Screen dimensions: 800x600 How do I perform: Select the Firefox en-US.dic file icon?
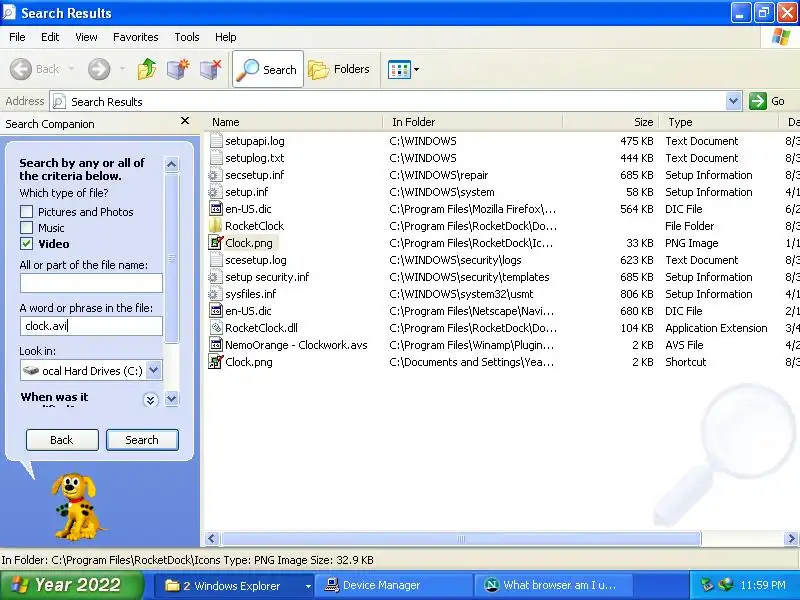216,209
